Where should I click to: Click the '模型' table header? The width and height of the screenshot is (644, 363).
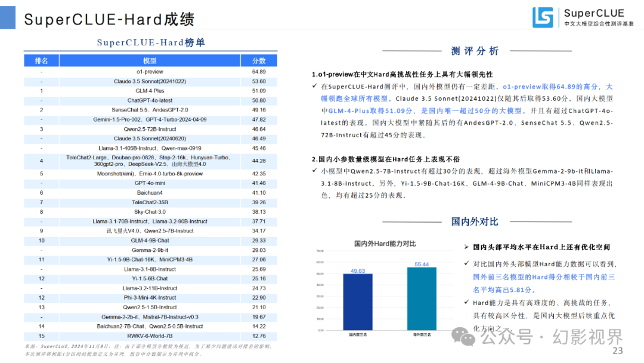(150, 61)
